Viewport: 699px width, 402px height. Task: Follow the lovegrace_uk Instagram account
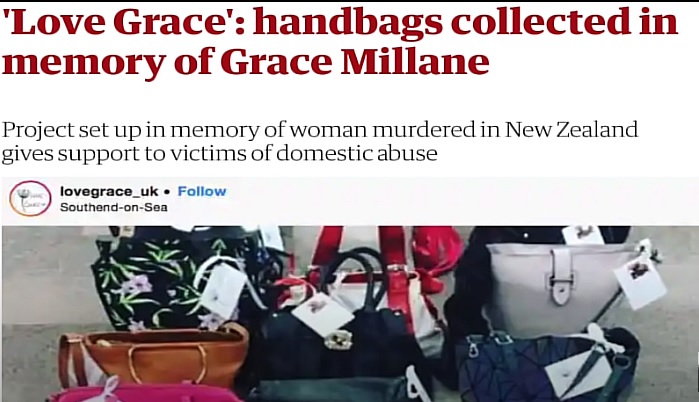[x=202, y=192]
